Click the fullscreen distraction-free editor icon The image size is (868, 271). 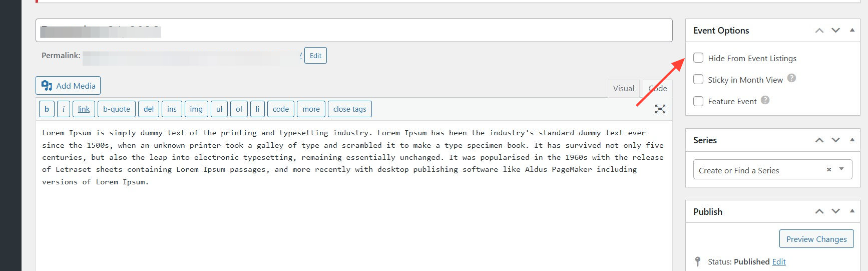tap(660, 109)
